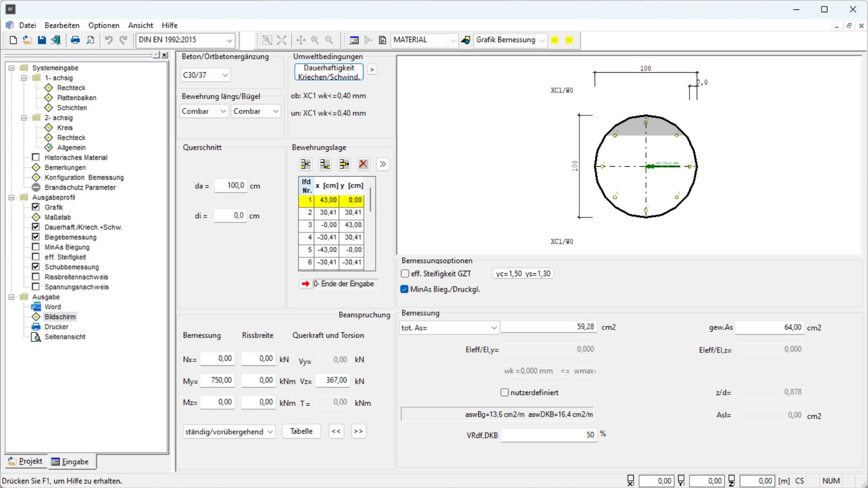
Task: Click the My= 750,00 input field
Action: pos(217,380)
